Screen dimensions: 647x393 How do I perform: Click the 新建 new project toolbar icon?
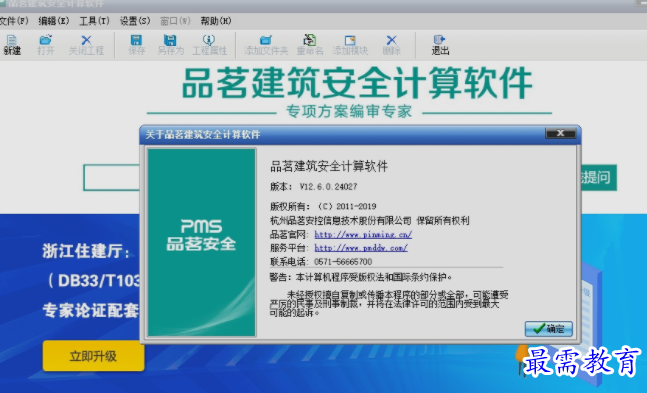point(12,45)
